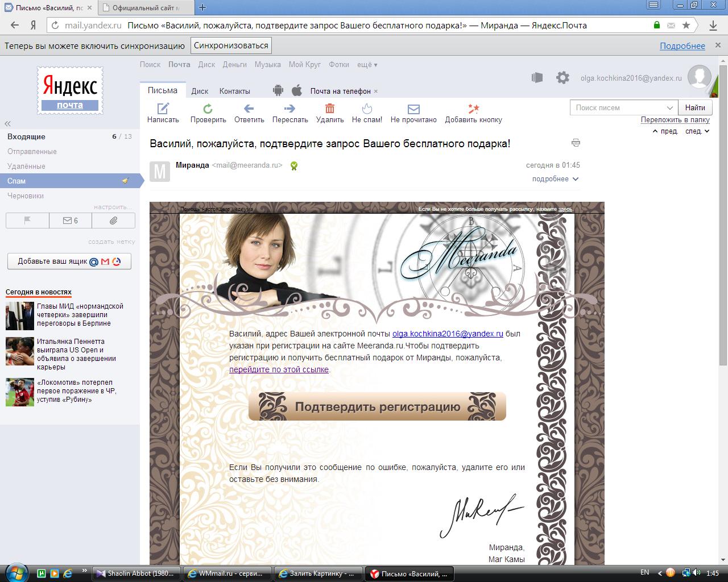Open Музыка service link
The image size is (728, 582).
pyautogui.click(x=267, y=65)
